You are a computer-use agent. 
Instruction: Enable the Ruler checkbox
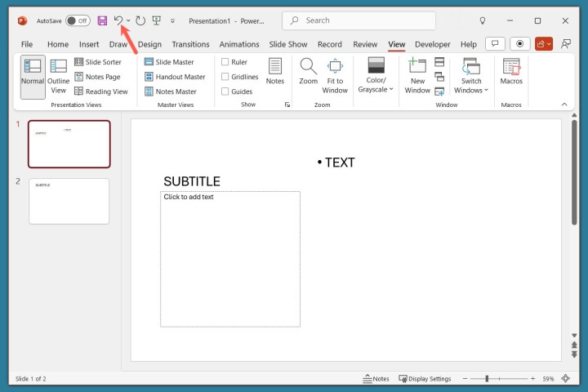click(x=225, y=62)
